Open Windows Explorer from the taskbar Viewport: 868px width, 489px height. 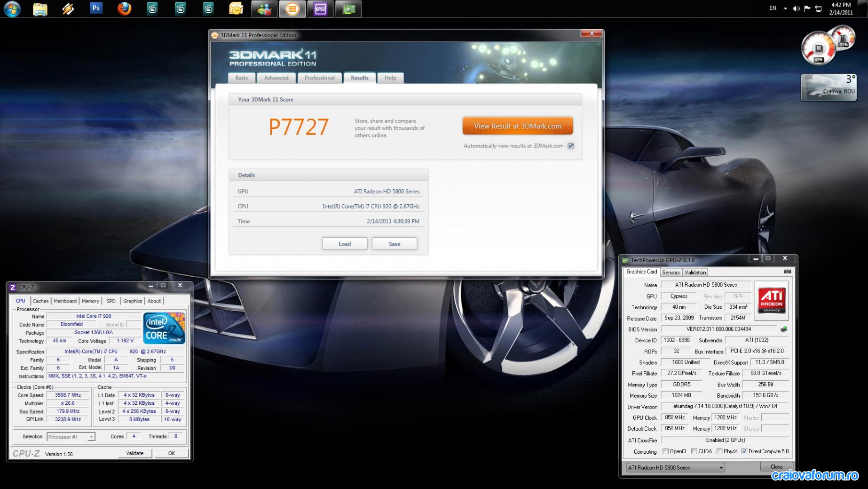coord(40,8)
